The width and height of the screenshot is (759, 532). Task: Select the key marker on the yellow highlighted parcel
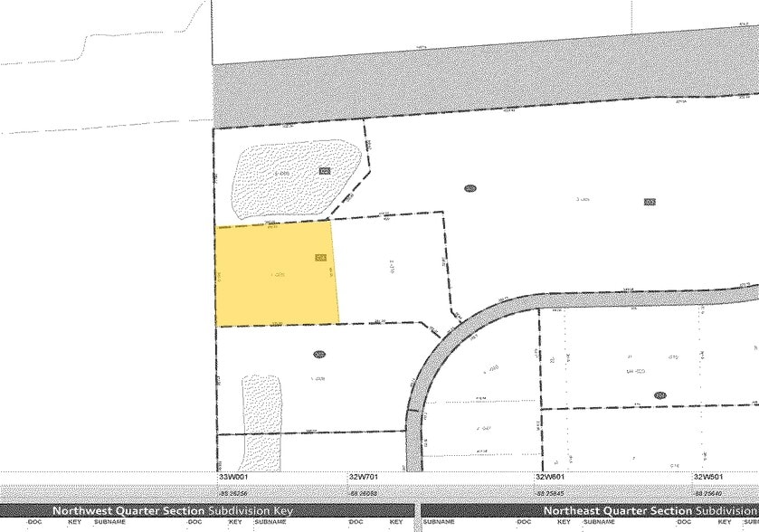coord(321,256)
